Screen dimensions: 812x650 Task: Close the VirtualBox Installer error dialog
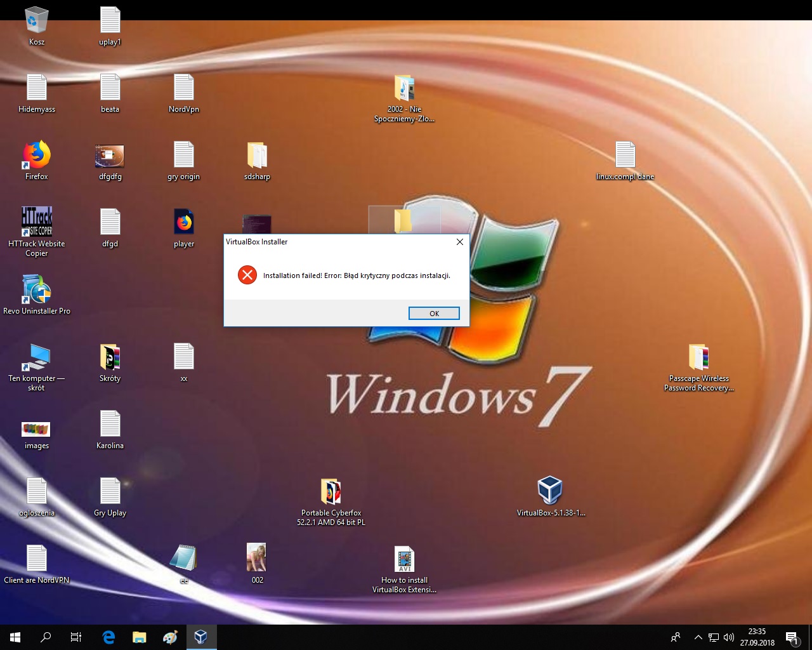(460, 242)
